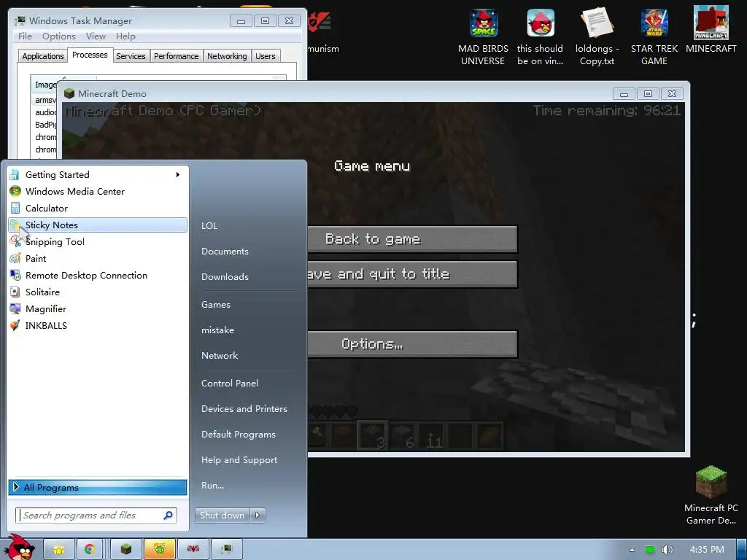747x560 pixels.
Task: Expand All Programs list
Action: pos(98,487)
